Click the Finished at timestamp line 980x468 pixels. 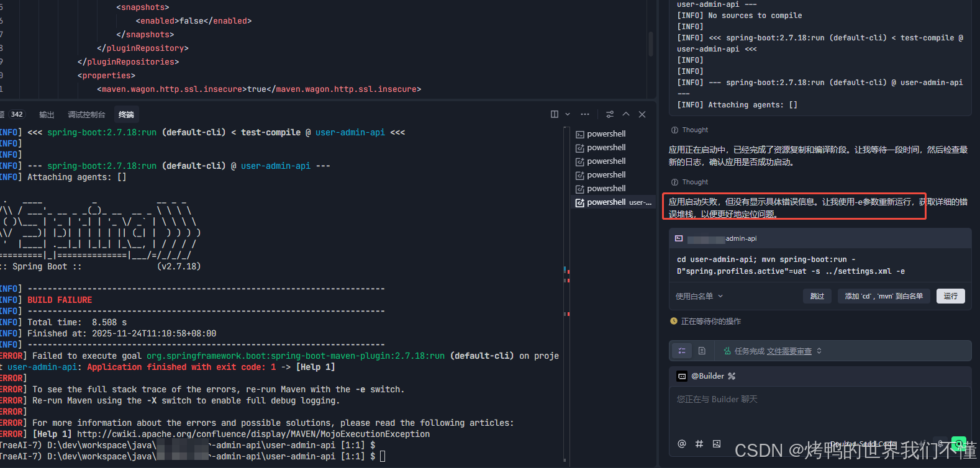tap(122, 333)
